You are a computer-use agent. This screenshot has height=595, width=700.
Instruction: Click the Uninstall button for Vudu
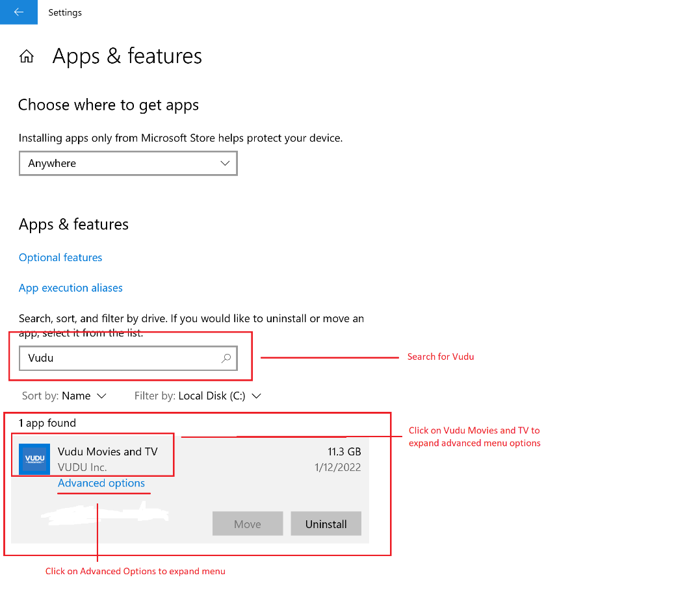pyautogui.click(x=326, y=524)
